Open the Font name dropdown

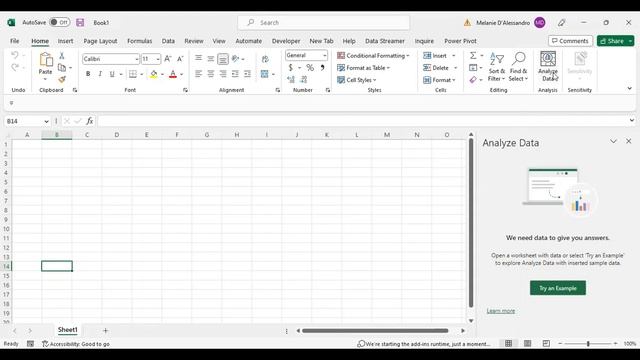click(x=137, y=59)
